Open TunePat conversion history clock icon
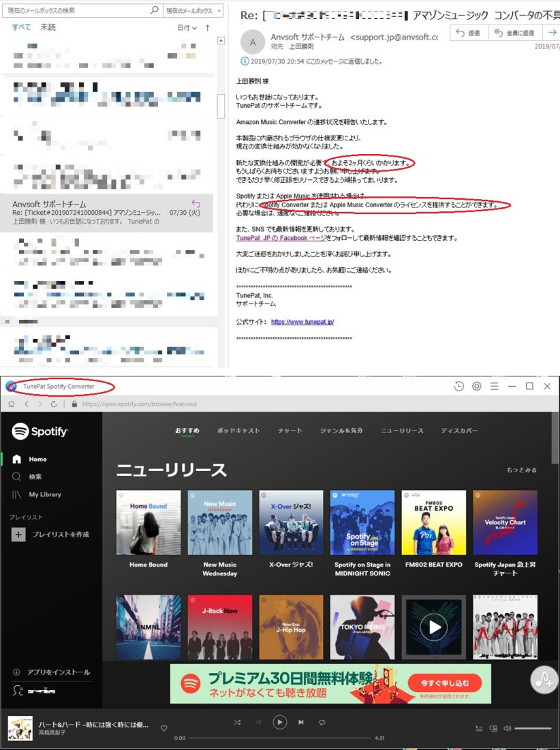 coord(458,386)
